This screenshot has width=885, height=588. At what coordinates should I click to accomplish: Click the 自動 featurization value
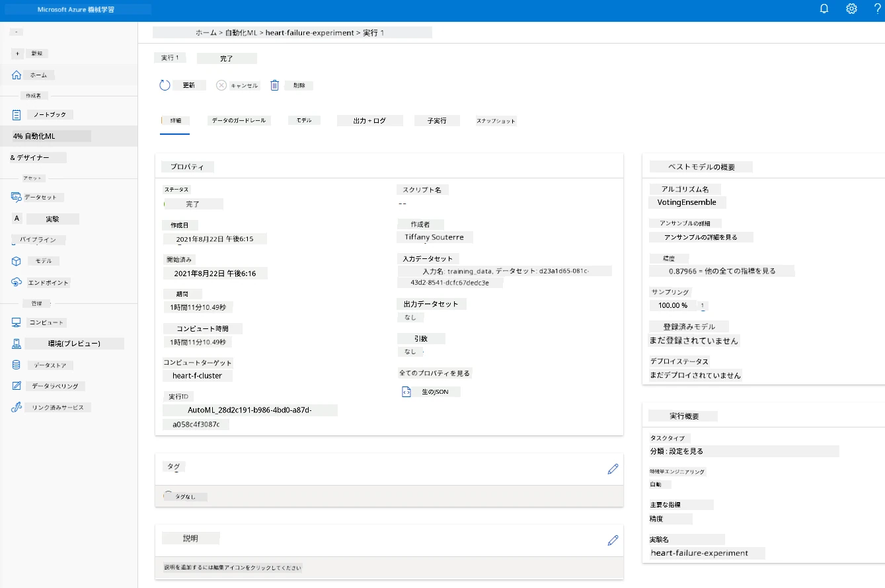[656, 484]
